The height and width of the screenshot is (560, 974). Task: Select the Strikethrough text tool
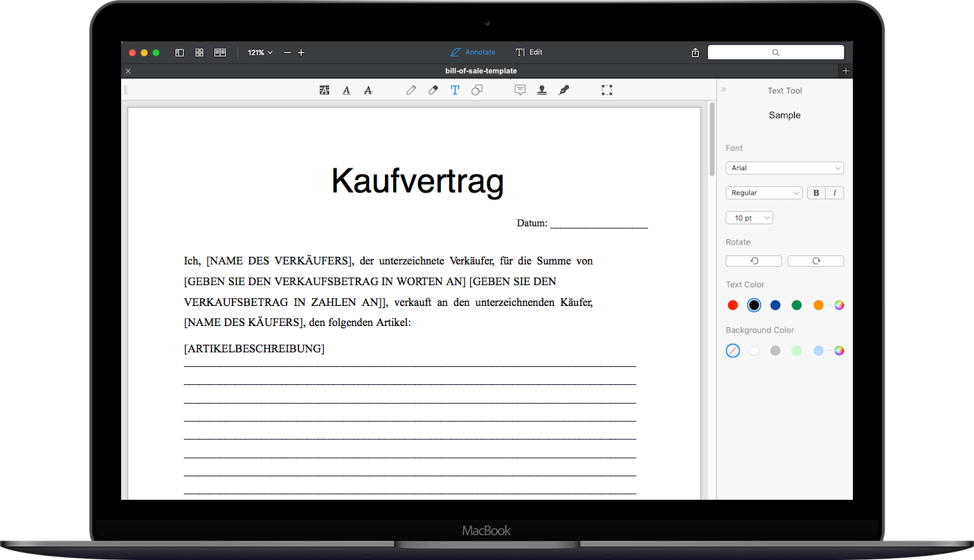point(368,90)
